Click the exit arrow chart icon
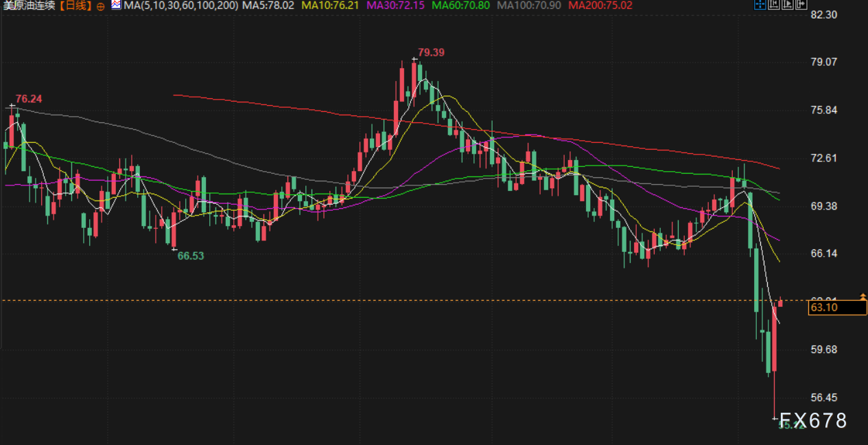868x445 pixels. pyautogui.click(x=801, y=5)
